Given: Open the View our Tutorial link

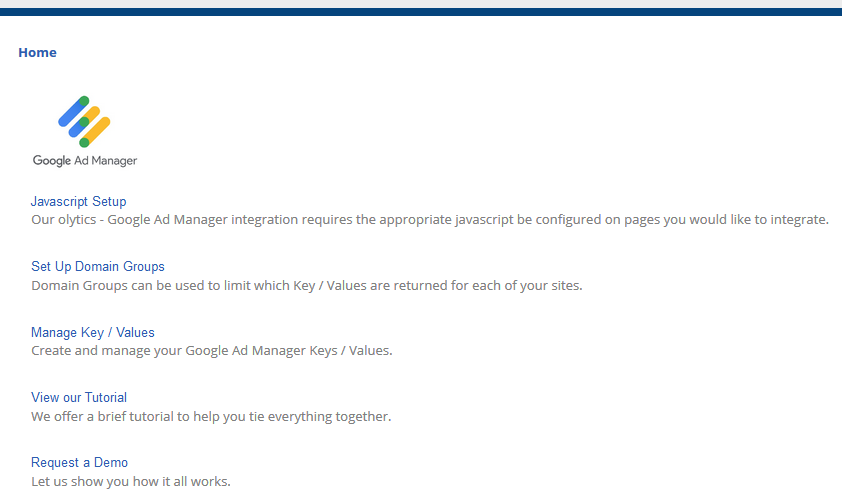Looking at the screenshot, I should (x=78, y=397).
